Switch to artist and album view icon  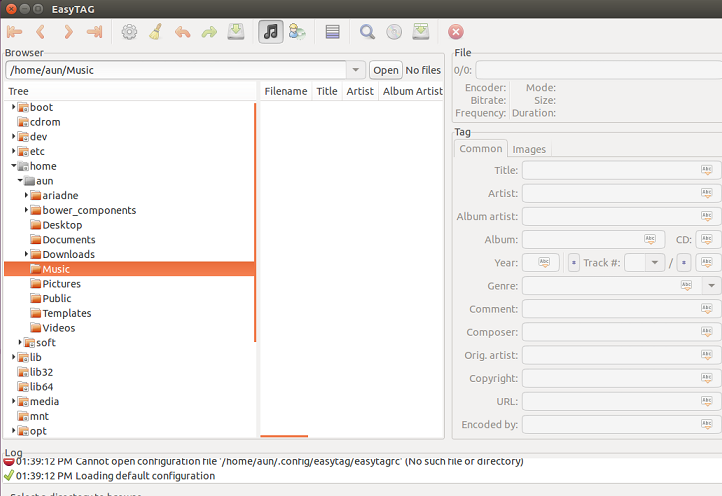pos(297,32)
